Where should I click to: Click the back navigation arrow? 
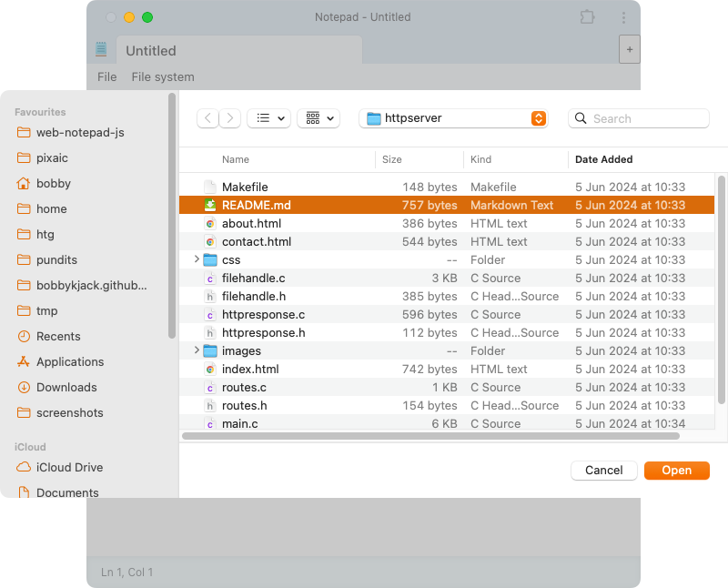click(x=208, y=118)
